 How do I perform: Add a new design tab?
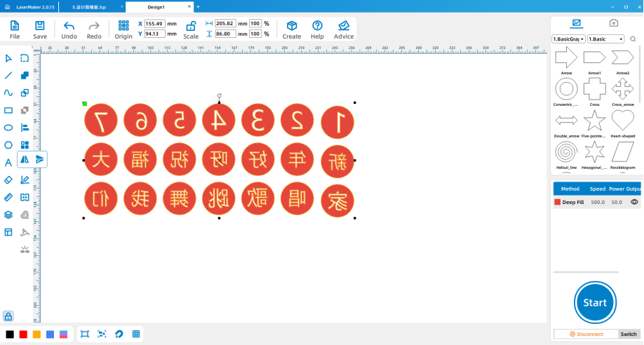pyautogui.click(x=198, y=6)
